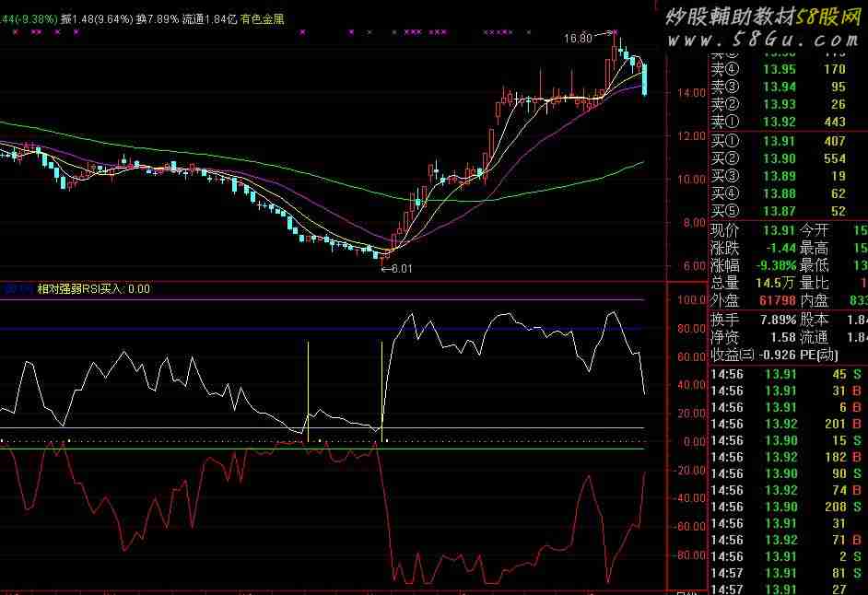Select the 涨幅 value -9.38% in quote panel
Viewport: 868px width, 595px height.
tap(776, 265)
